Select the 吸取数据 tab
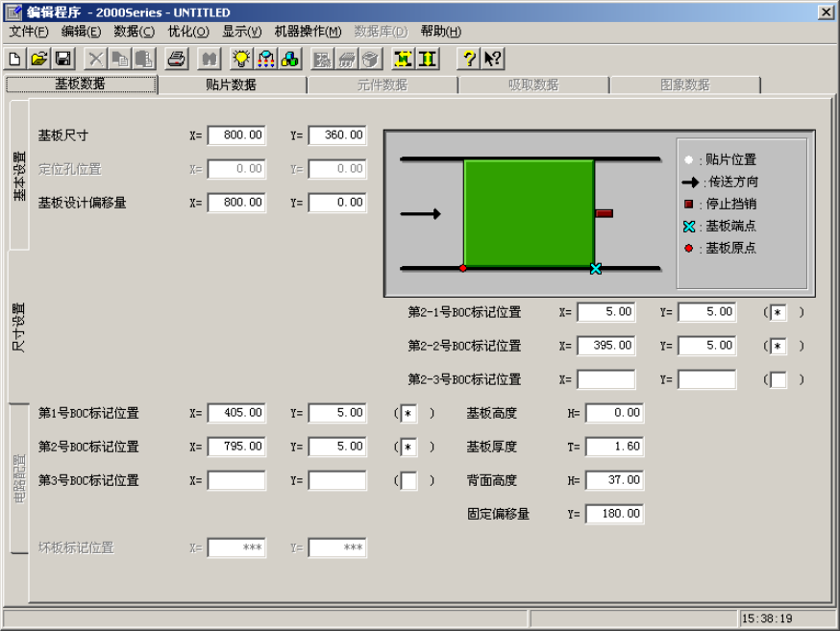 pos(533,85)
